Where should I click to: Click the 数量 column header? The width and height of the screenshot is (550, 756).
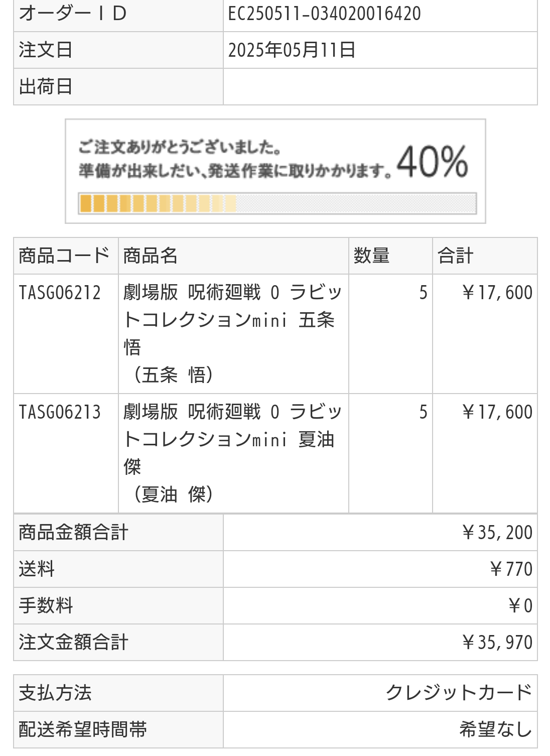click(x=372, y=256)
